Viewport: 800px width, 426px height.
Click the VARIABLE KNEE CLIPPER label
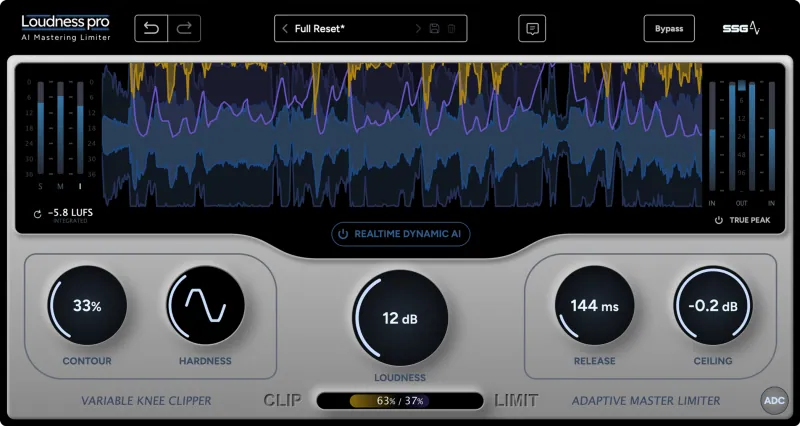pos(146,401)
